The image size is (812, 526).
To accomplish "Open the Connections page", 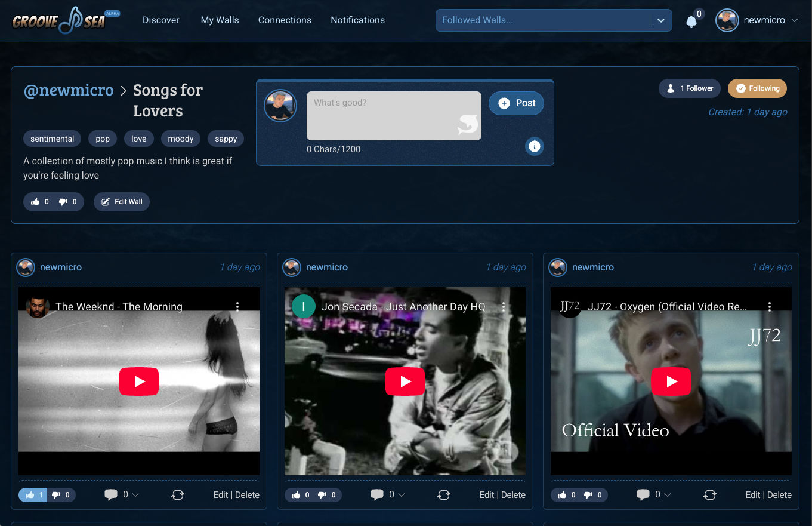I will point(285,20).
